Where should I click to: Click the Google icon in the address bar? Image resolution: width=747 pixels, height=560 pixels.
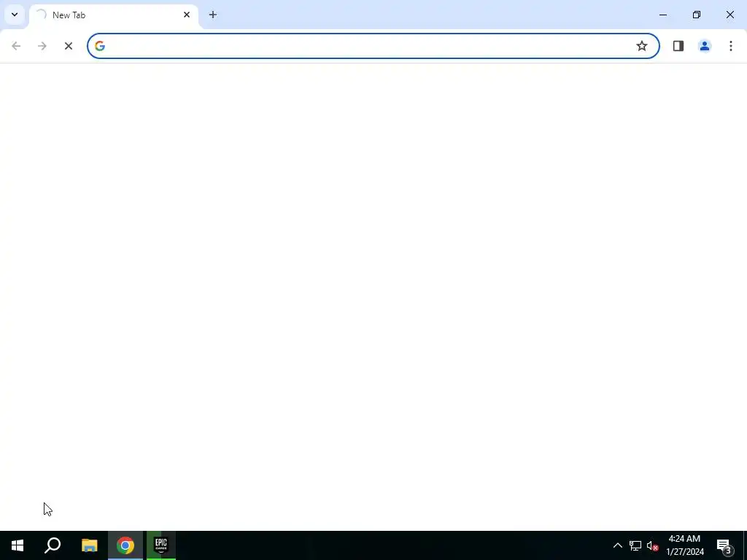(99, 46)
